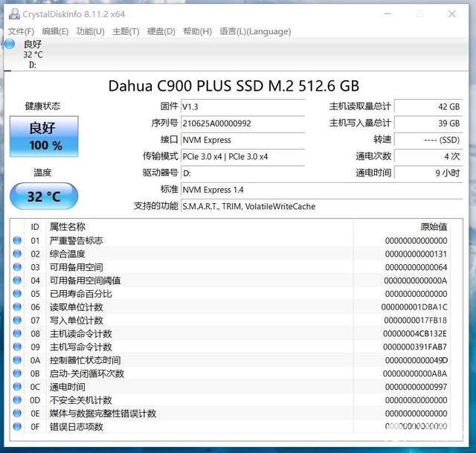Image resolution: width=476 pixels, height=453 pixels.
Task: Click status dot for attribute 05 已用寿命百分比
Action: [x=17, y=294]
